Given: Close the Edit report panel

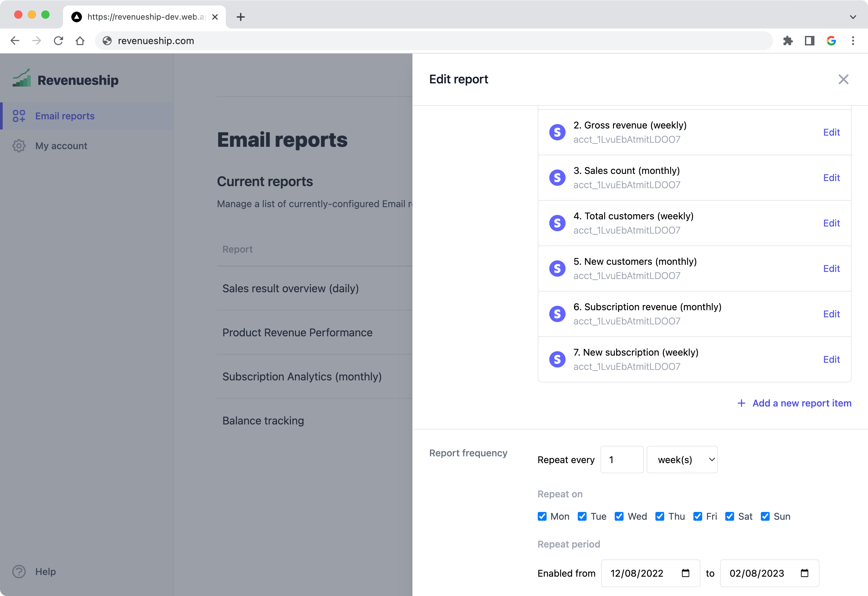Looking at the screenshot, I should click(843, 79).
